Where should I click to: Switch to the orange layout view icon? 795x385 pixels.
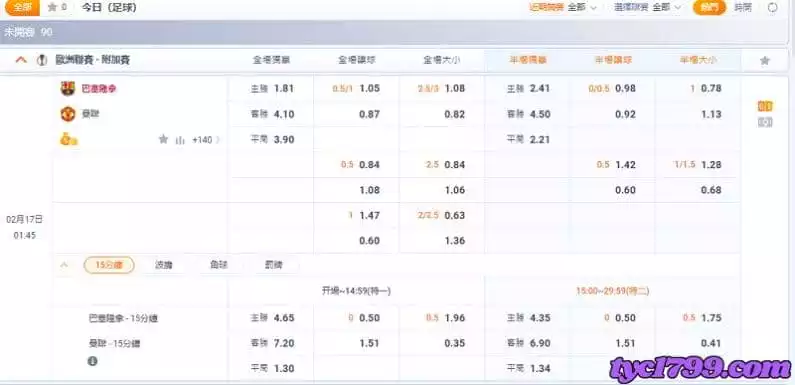[x=765, y=107]
